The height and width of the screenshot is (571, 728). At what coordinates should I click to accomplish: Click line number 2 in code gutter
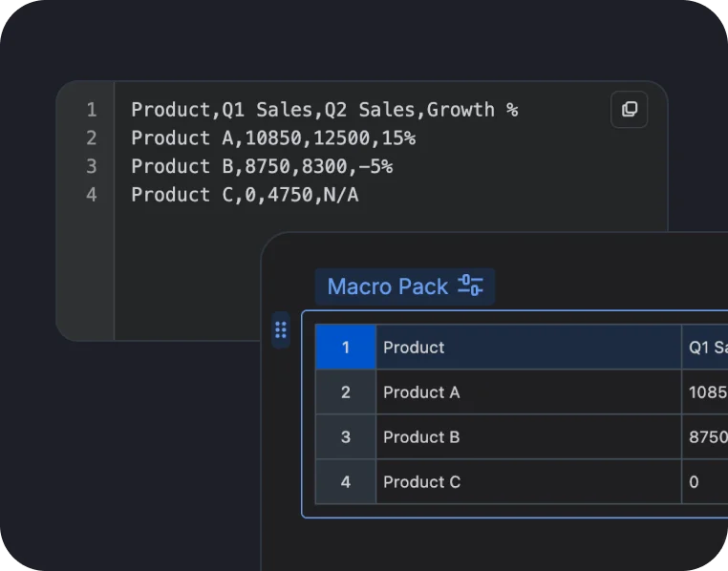pyautogui.click(x=92, y=138)
